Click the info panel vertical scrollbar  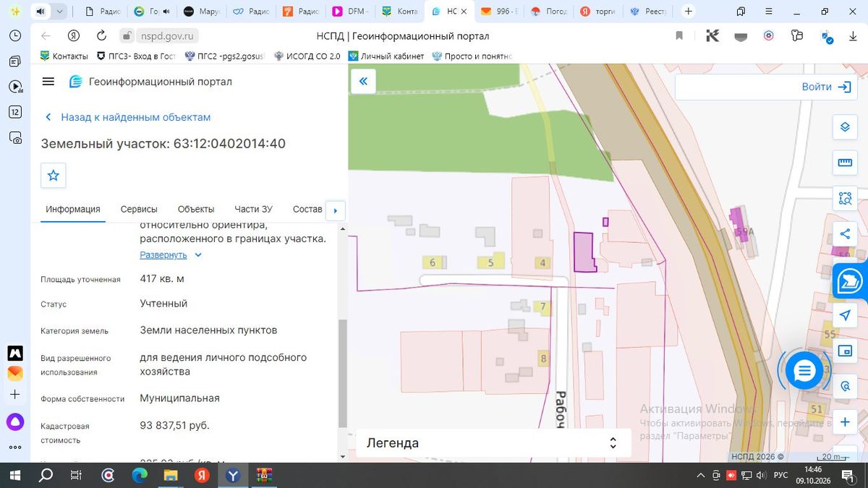tap(343, 374)
